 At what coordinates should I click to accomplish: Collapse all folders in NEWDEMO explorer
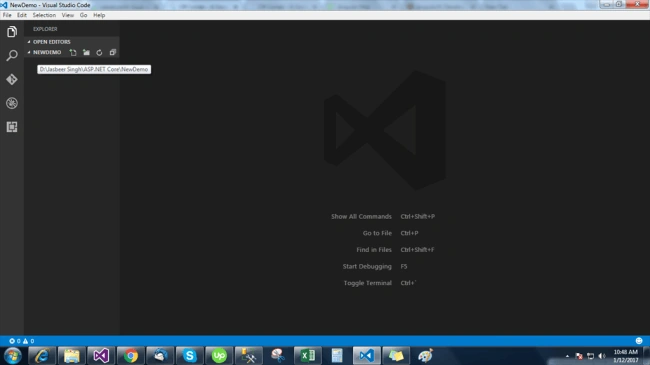112,52
